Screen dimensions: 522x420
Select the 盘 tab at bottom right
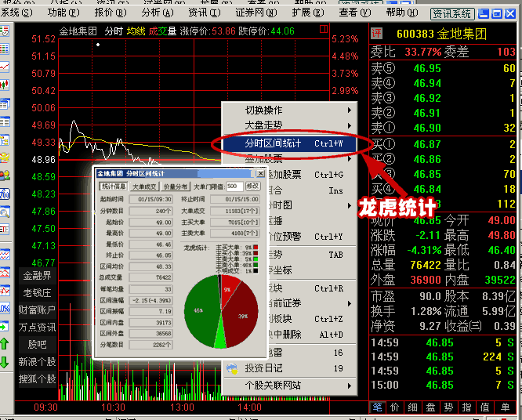pos(431,407)
